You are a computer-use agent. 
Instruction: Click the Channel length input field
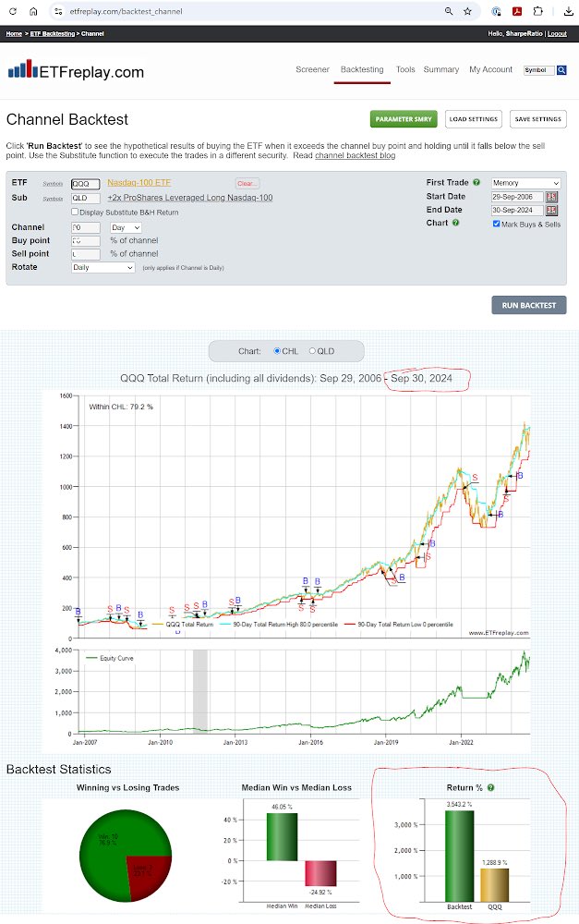(85, 227)
